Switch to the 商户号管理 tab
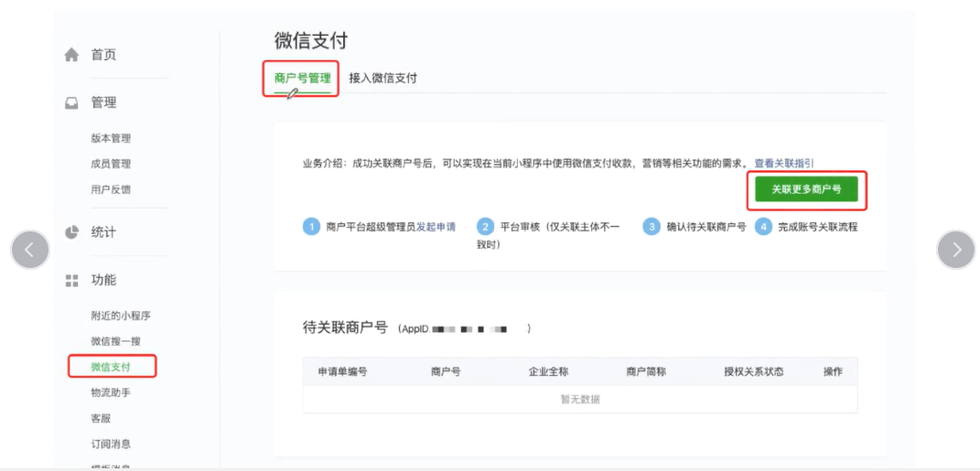The image size is (980, 471). 303,79
